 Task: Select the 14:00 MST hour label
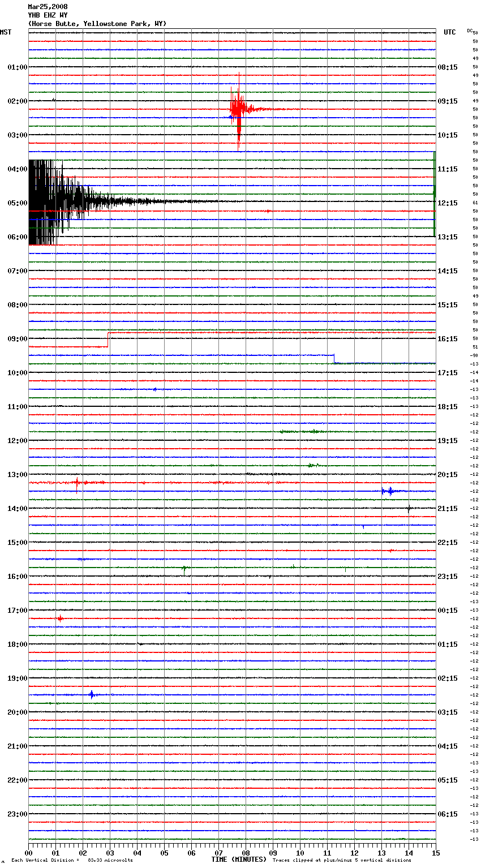(x=17, y=509)
